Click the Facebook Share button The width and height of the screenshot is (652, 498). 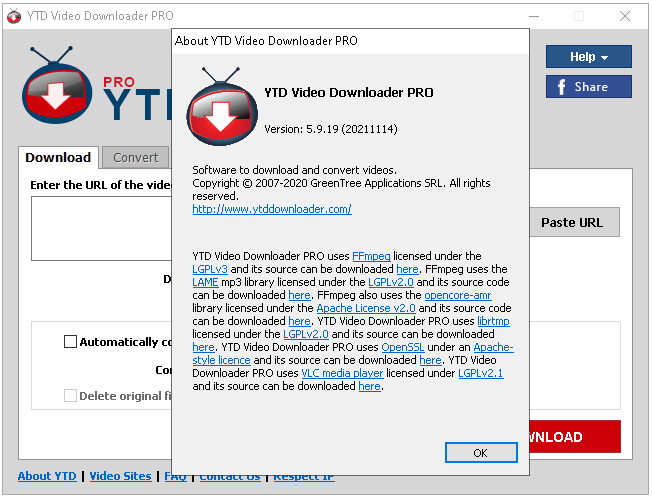[589, 86]
